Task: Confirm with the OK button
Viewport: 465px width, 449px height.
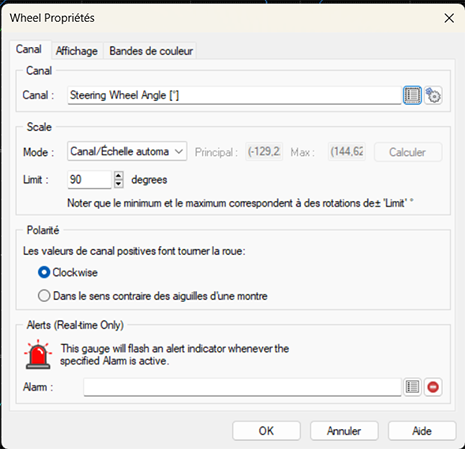Action: click(266, 431)
